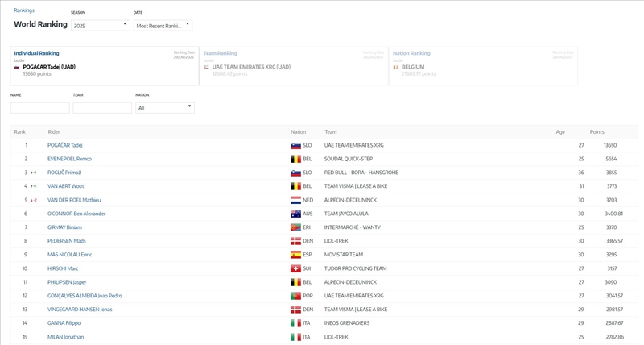Click the Dutch flag in Van der Poel's row
The height and width of the screenshot is (345, 644).
[295, 200]
